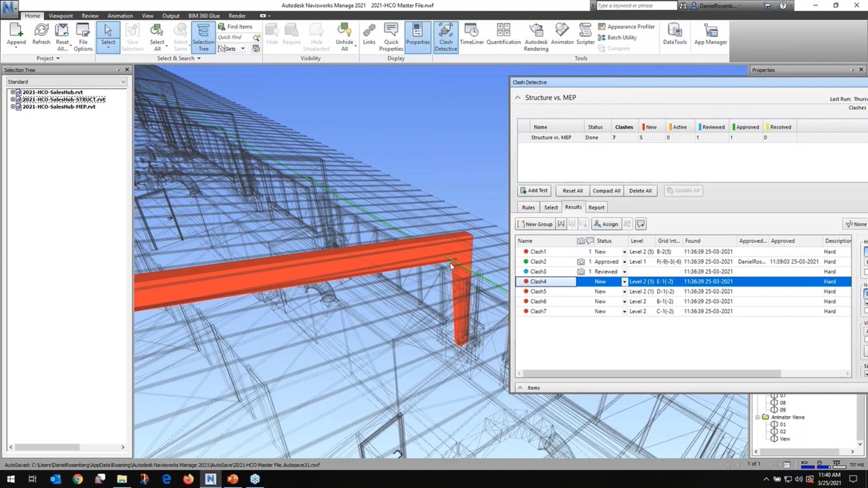This screenshot has height=488, width=868.
Task: Toggle Quick Properties in the ribbon
Action: coord(391,37)
